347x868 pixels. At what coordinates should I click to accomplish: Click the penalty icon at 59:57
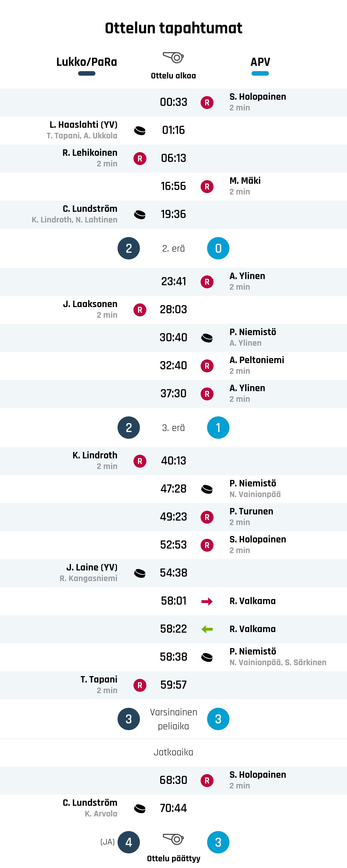140,685
